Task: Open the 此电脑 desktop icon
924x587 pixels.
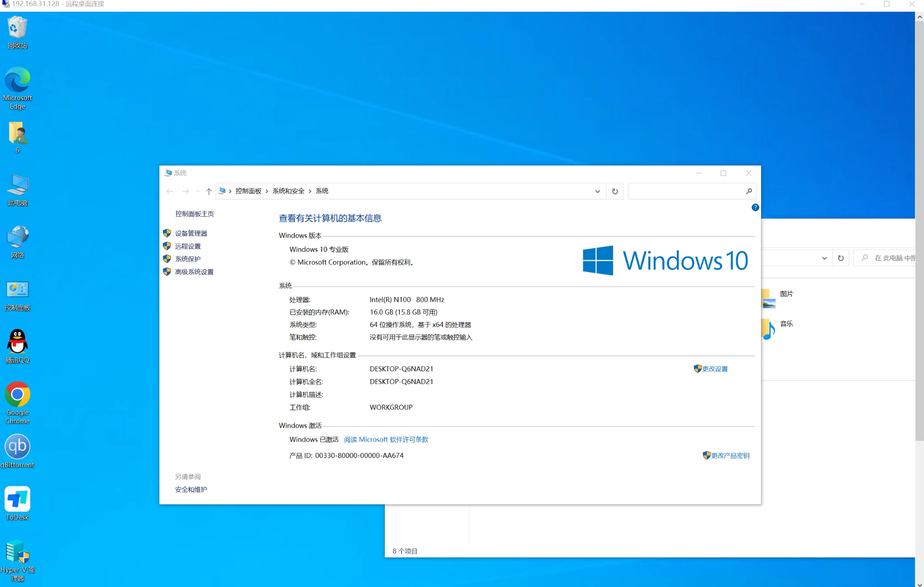Action: tap(17, 190)
